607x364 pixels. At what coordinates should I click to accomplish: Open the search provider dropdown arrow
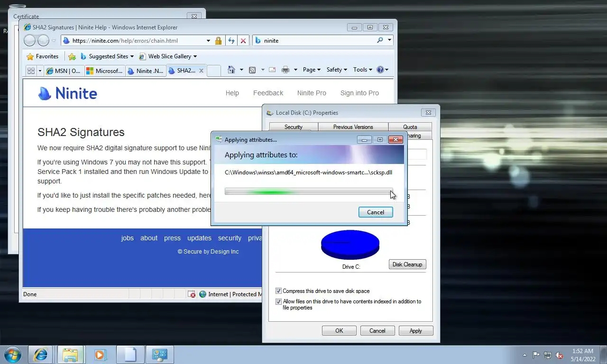pos(389,40)
